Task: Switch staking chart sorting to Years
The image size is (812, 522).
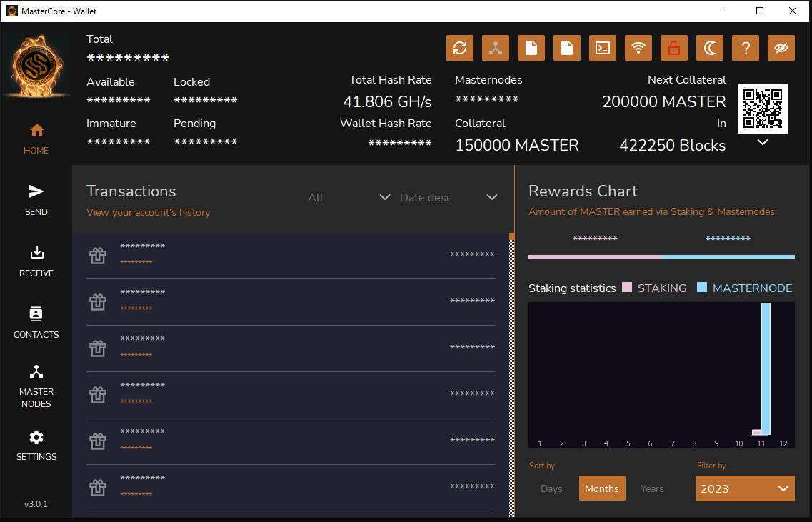Action: click(651, 488)
